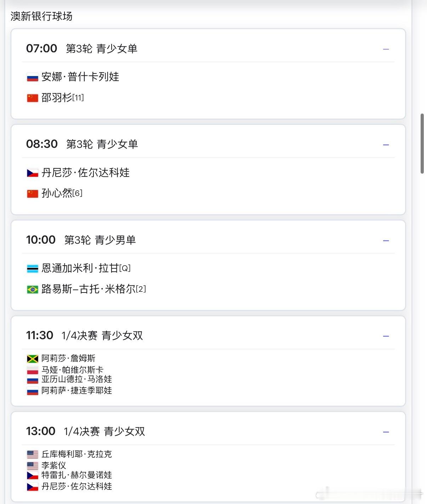Click US flag next to 李紫仪
Image resolution: width=427 pixels, height=504 pixels.
point(33,466)
